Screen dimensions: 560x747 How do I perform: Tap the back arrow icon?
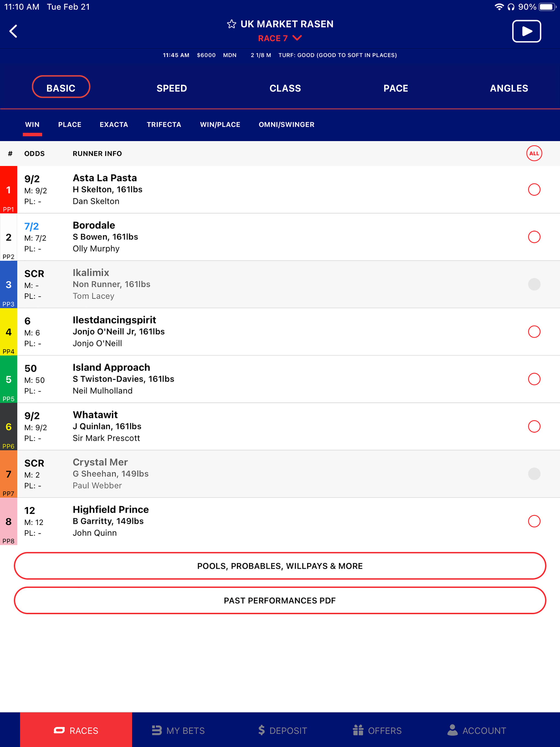[13, 31]
